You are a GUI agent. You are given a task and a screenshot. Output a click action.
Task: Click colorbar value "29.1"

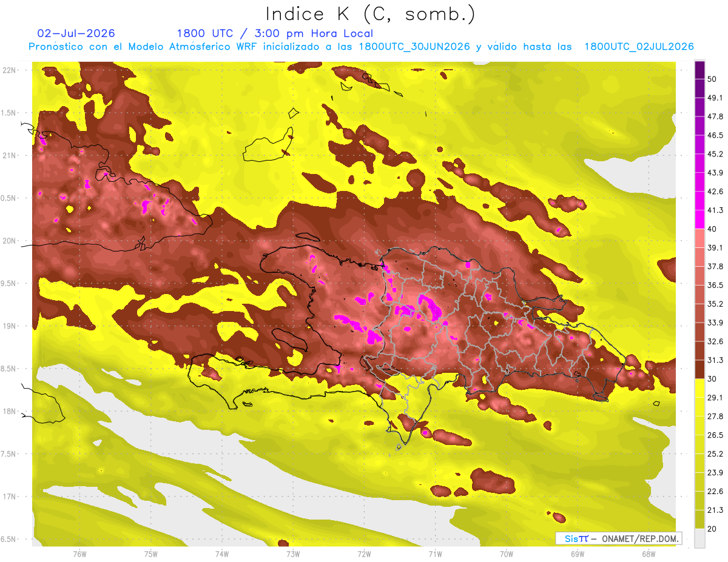(x=715, y=398)
